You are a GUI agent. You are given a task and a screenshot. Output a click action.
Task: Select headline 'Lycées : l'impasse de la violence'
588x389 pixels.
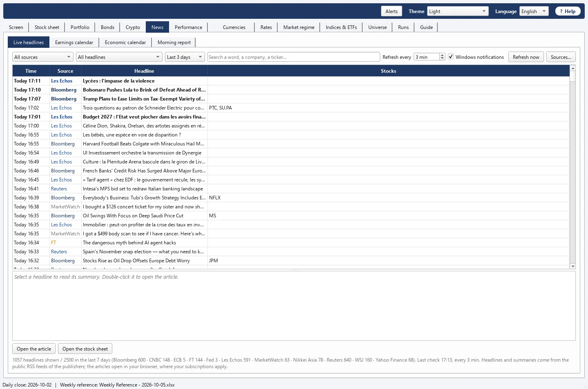144,81
